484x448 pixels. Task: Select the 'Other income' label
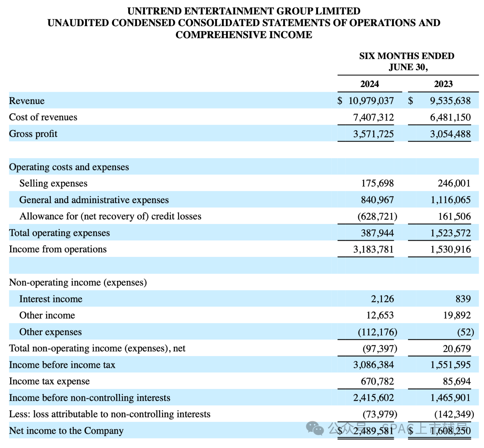(x=47, y=316)
